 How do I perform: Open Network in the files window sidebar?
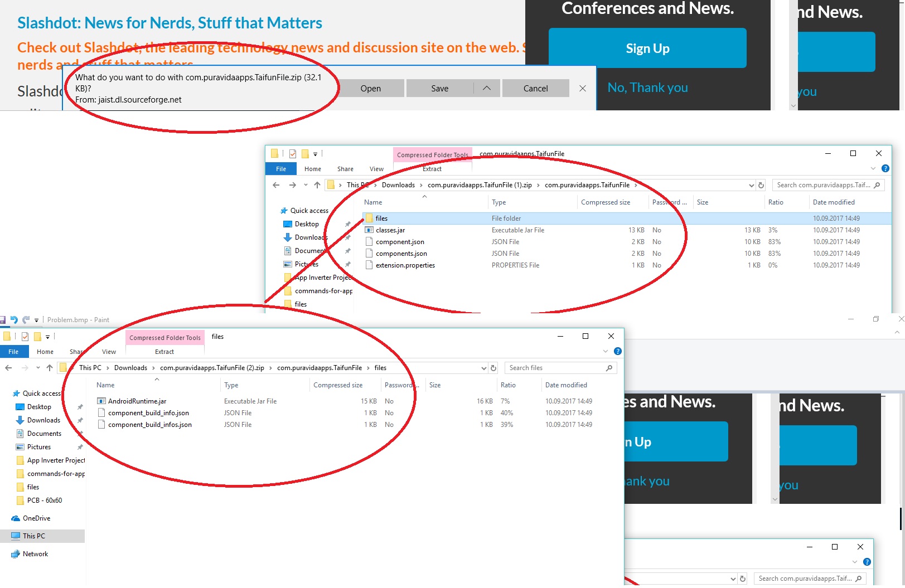35,554
